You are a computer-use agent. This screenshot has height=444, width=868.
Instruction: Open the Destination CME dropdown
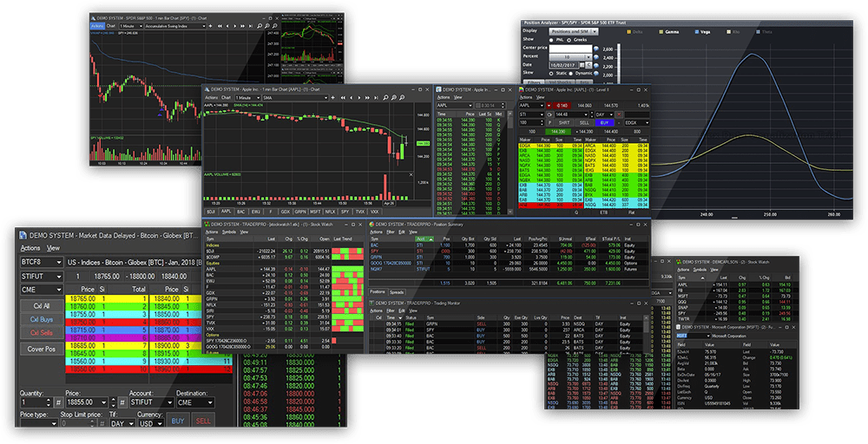[x=195, y=402]
